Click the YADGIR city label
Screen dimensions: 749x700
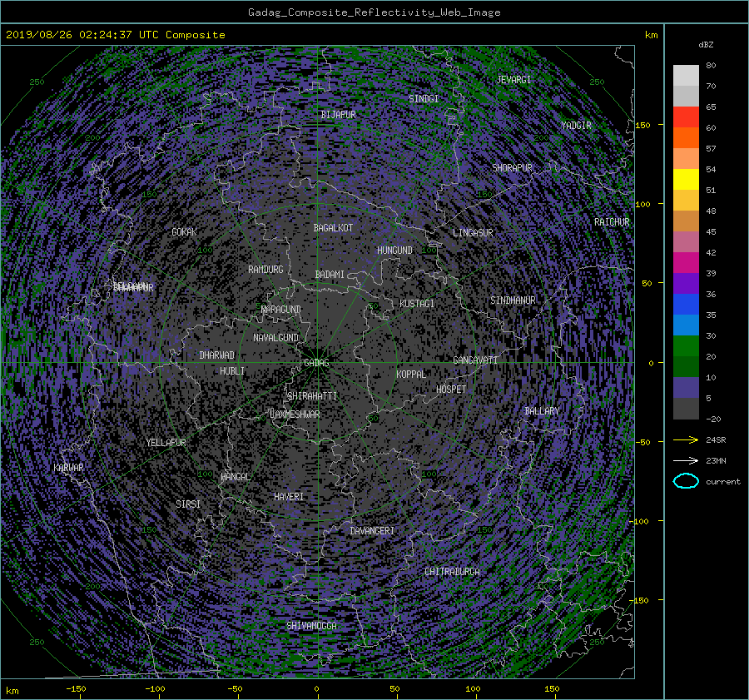click(x=576, y=125)
